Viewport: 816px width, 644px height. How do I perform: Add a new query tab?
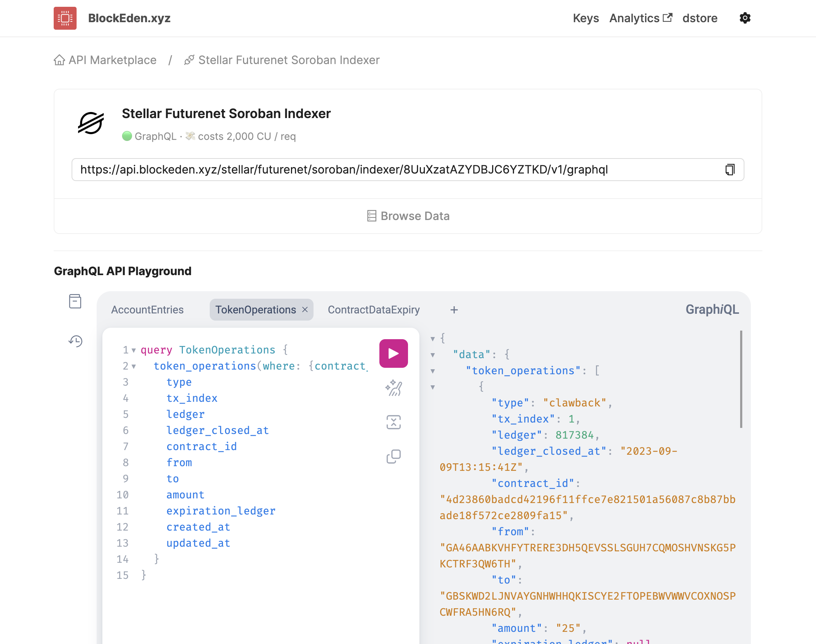tap(454, 310)
